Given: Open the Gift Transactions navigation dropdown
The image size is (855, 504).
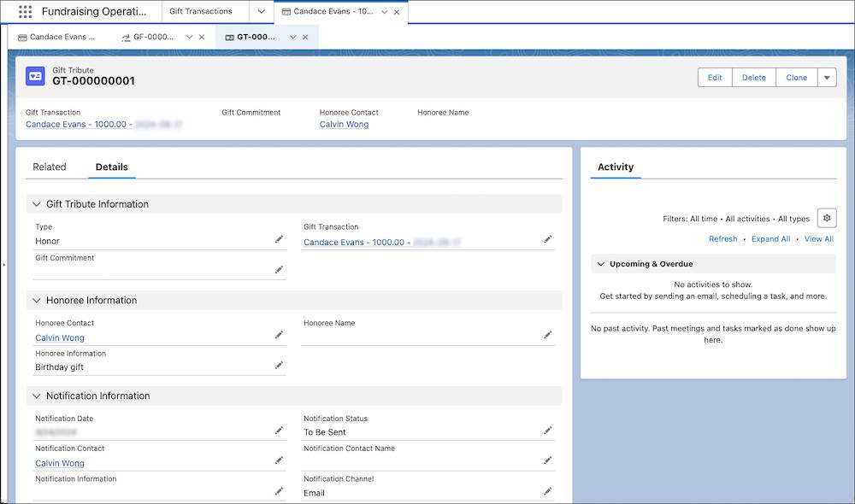Looking at the screenshot, I should pyautogui.click(x=261, y=11).
